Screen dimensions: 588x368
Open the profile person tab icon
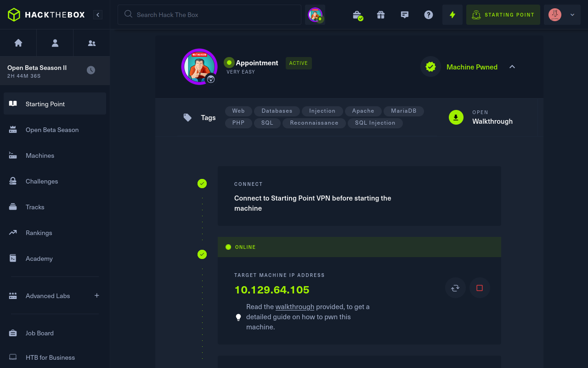tap(55, 43)
